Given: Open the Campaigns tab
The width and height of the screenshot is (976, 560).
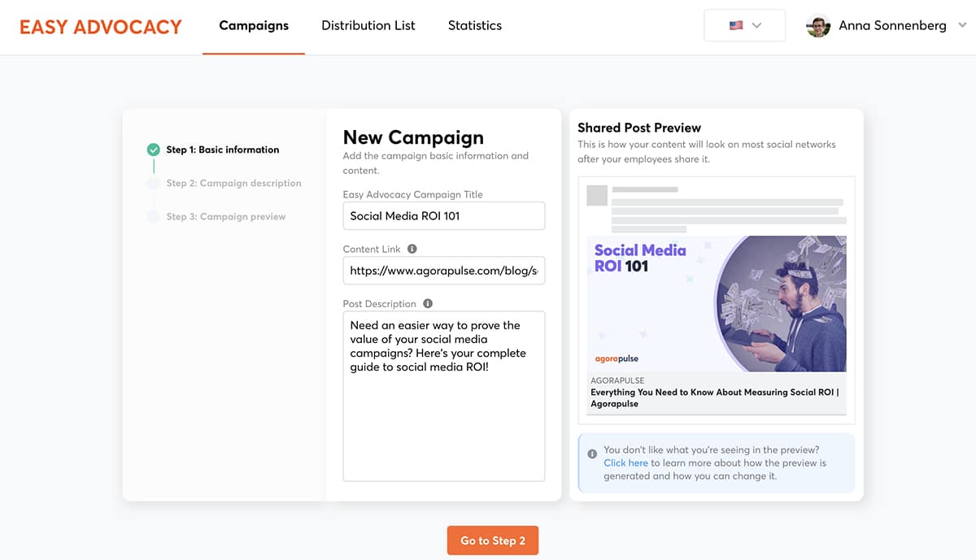Looking at the screenshot, I should 254,26.
